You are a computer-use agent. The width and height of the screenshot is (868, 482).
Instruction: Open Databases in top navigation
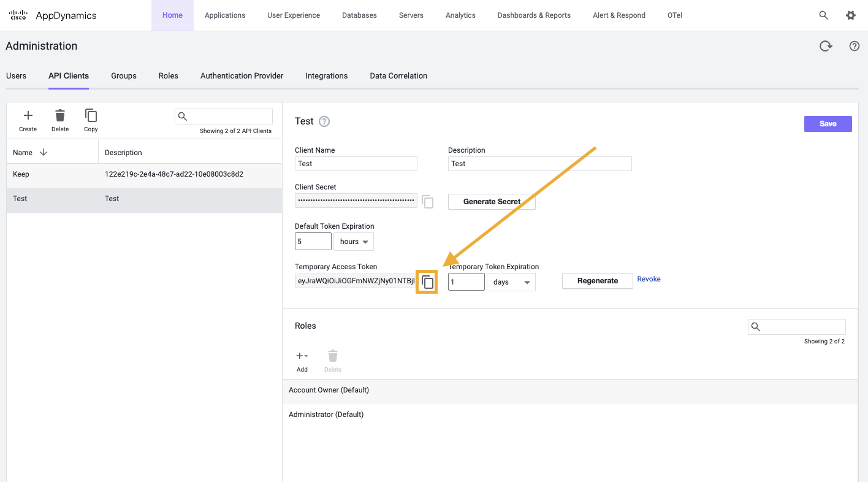click(360, 15)
